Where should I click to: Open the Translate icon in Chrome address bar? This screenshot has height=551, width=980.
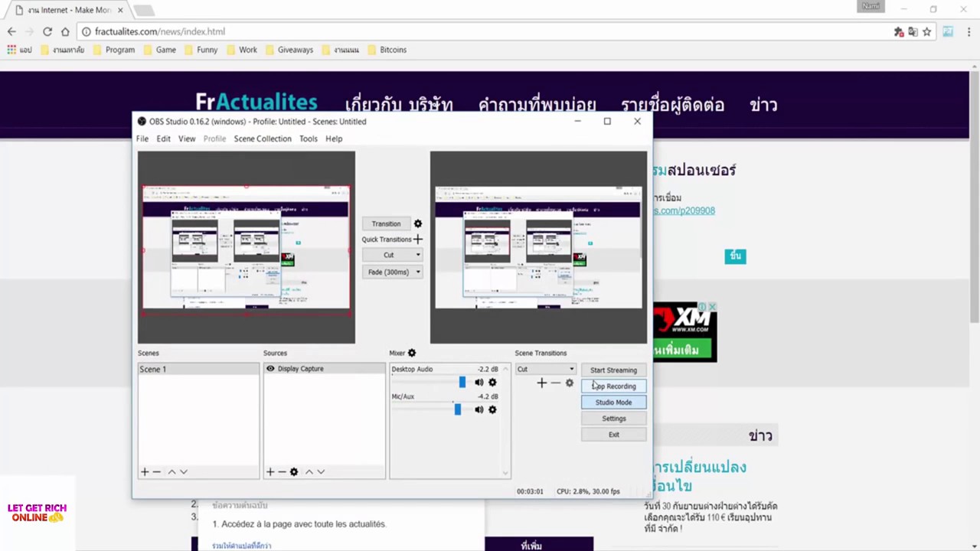(x=913, y=31)
